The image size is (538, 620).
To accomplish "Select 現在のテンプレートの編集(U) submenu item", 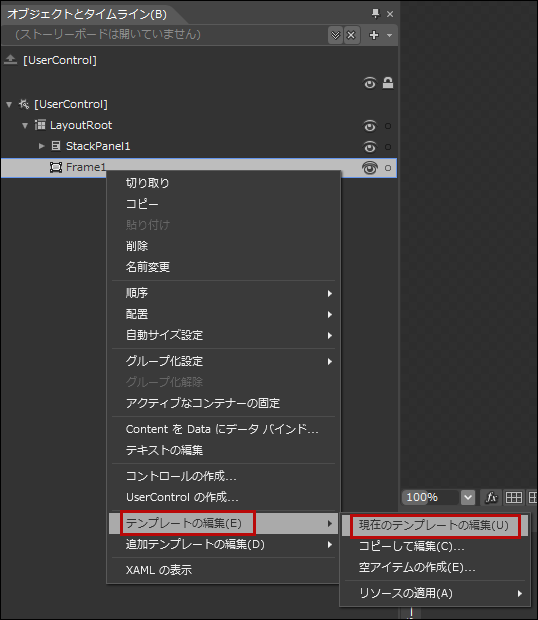I will [x=434, y=525].
